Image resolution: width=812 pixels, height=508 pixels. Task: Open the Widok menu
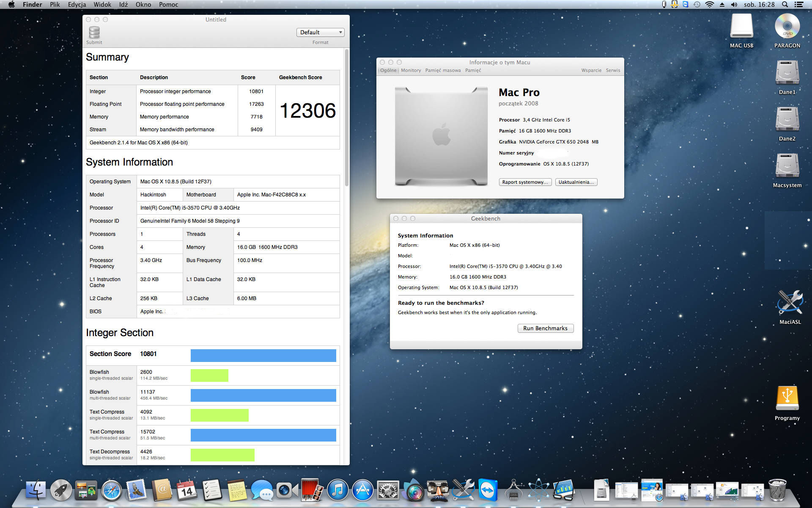coord(102,5)
